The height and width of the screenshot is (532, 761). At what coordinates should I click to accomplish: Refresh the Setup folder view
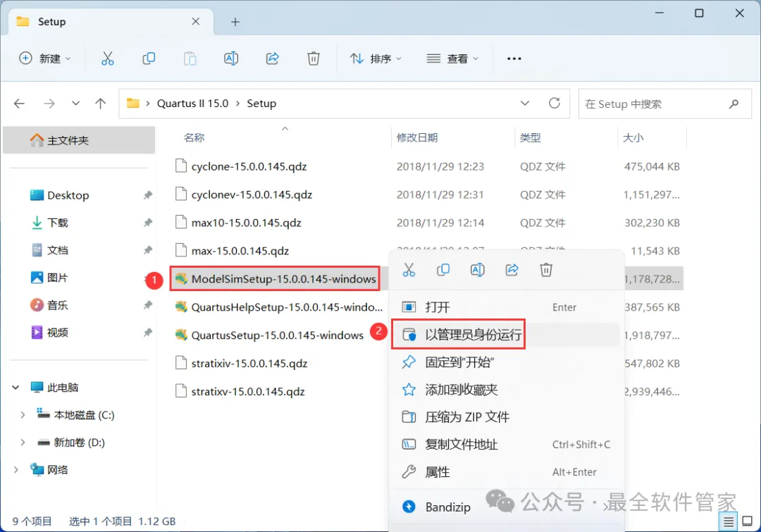(555, 103)
